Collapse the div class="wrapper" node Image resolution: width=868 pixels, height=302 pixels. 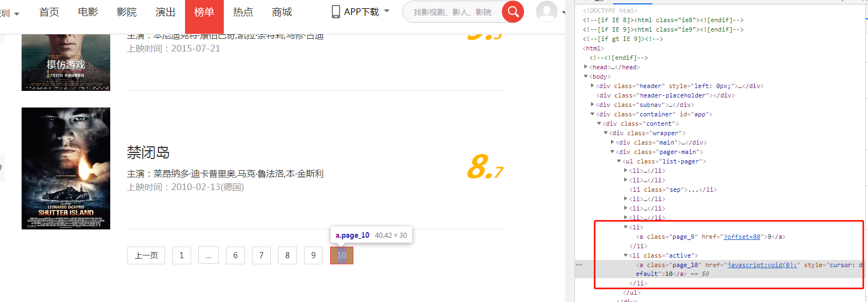coord(606,133)
